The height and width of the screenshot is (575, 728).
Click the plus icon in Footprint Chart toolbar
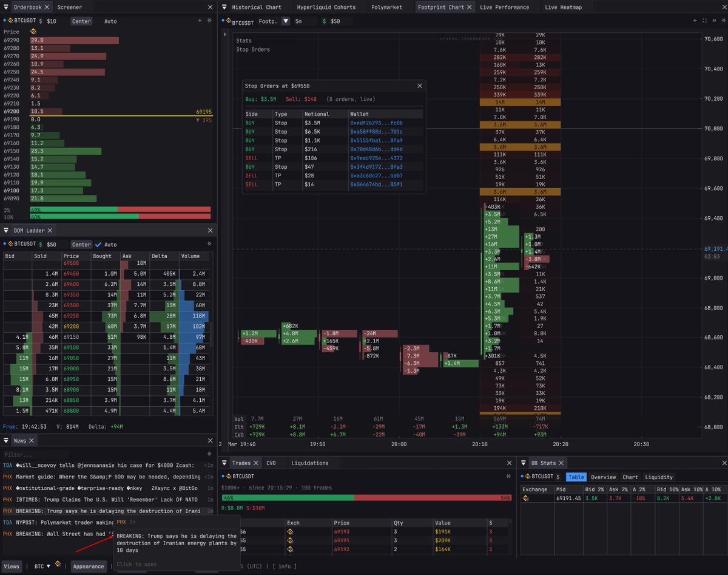pyautogui.click(x=696, y=21)
